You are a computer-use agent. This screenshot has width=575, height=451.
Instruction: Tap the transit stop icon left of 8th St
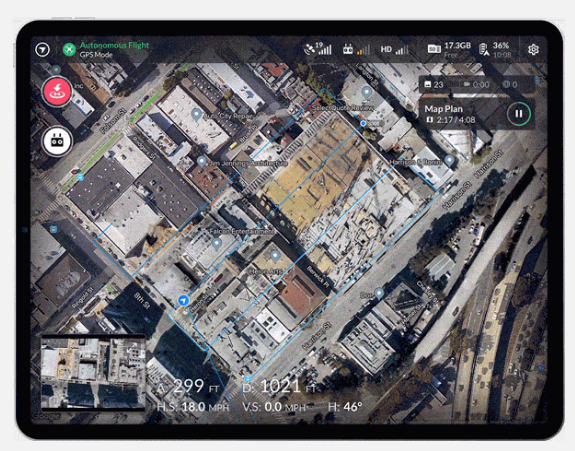pyautogui.click(x=54, y=230)
